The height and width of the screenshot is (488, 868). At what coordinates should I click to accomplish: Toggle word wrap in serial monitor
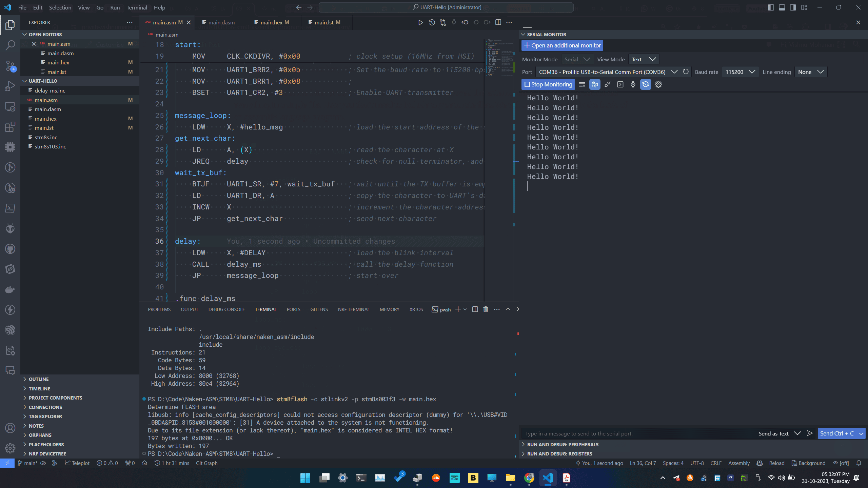(x=595, y=85)
